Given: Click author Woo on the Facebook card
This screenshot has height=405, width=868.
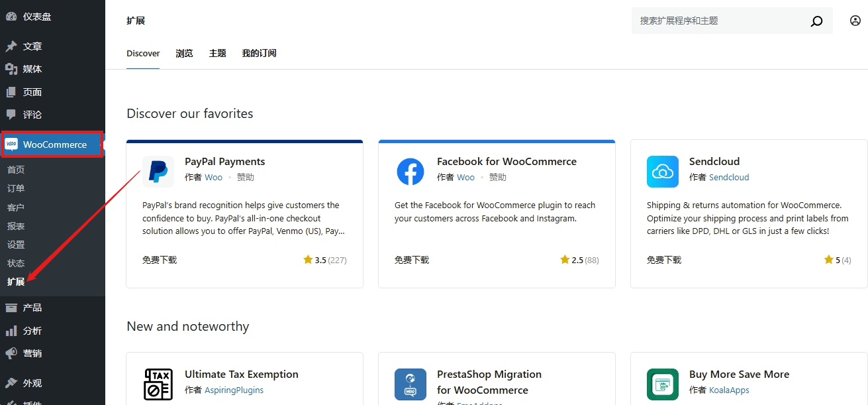Looking at the screenshot, I should pyautogui.click(x=466, y=177).
